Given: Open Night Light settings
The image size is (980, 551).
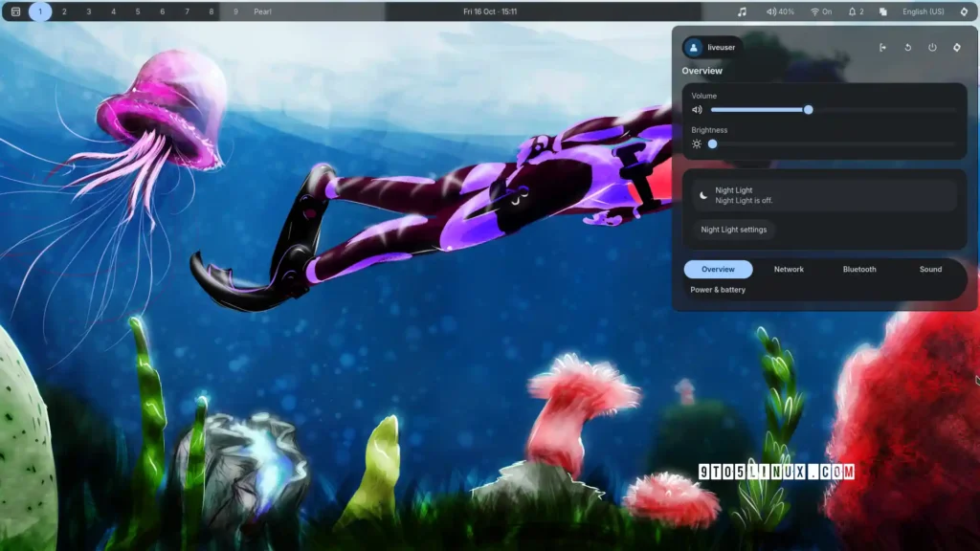Looking at the screenshot, I should pyautogui.click(x=734, y=230).
